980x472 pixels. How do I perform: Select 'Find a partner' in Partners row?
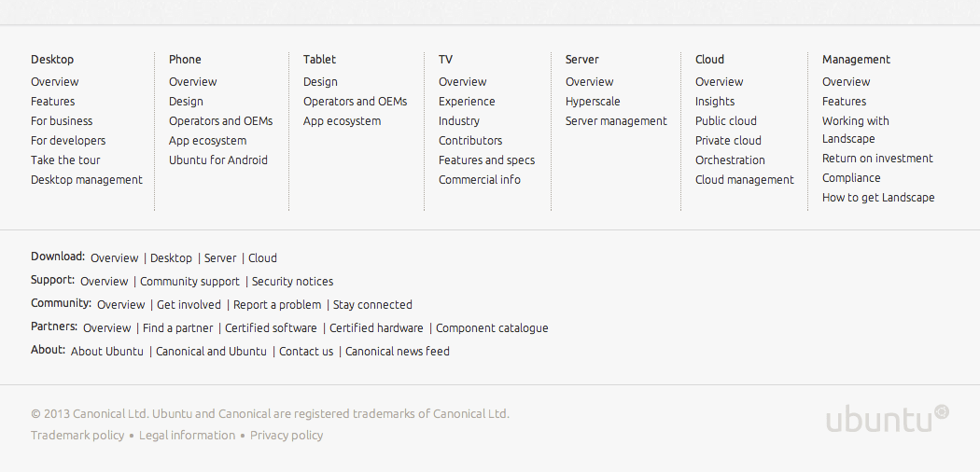[x=177, y=328]
